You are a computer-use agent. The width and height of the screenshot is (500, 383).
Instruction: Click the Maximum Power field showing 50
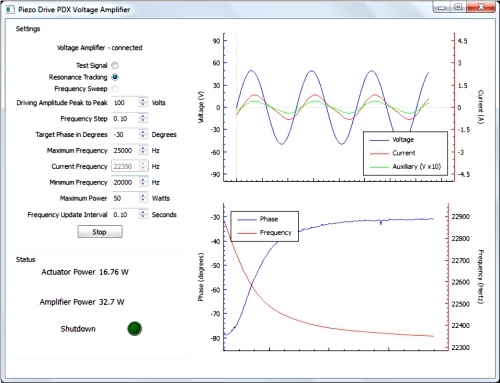coord(125,198)
